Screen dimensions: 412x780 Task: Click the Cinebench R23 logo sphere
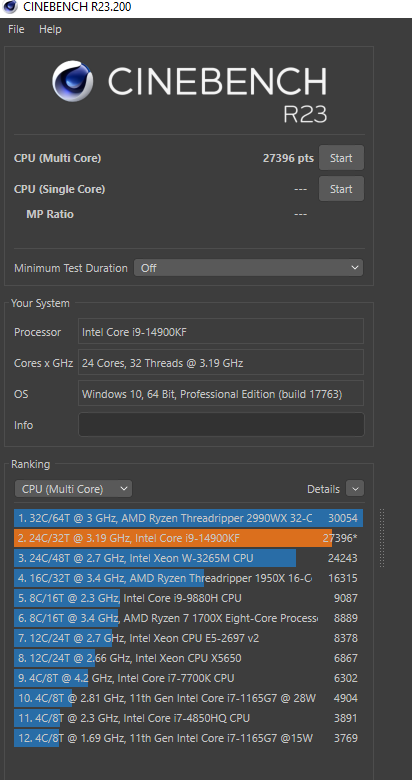tap(73, 81)
